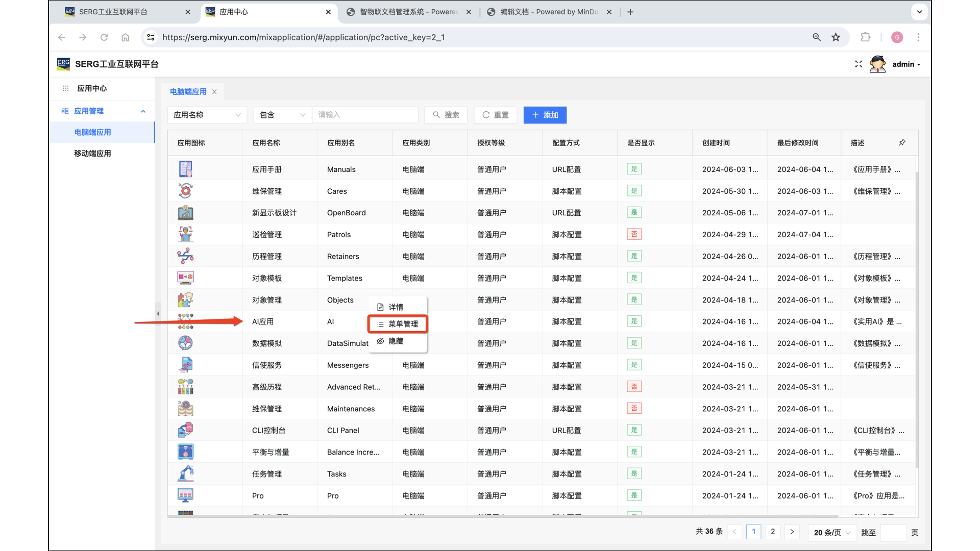980x551 pixels.
Task: Click the 巡检管理 app icon
Action: [185, 234]
